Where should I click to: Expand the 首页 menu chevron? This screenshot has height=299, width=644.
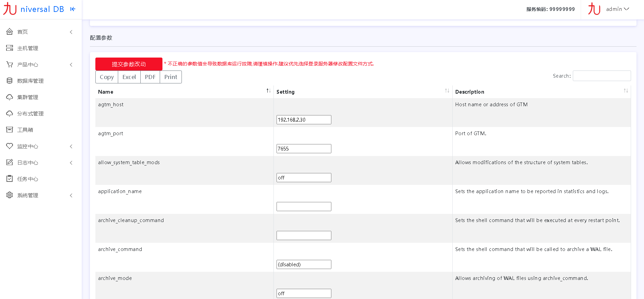coord(71,32)
